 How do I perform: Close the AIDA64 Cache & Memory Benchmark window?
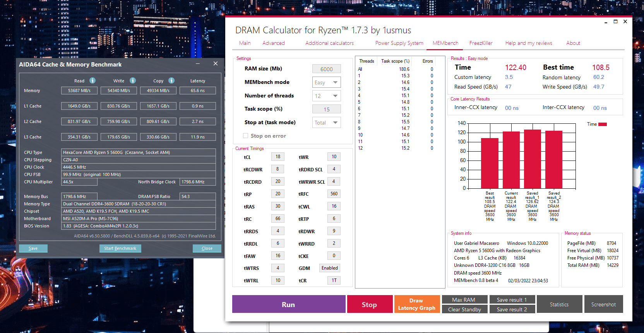(x=216, y=63)
